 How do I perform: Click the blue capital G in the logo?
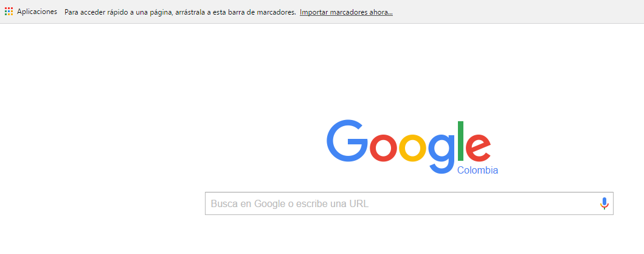[x=347, y=140]
